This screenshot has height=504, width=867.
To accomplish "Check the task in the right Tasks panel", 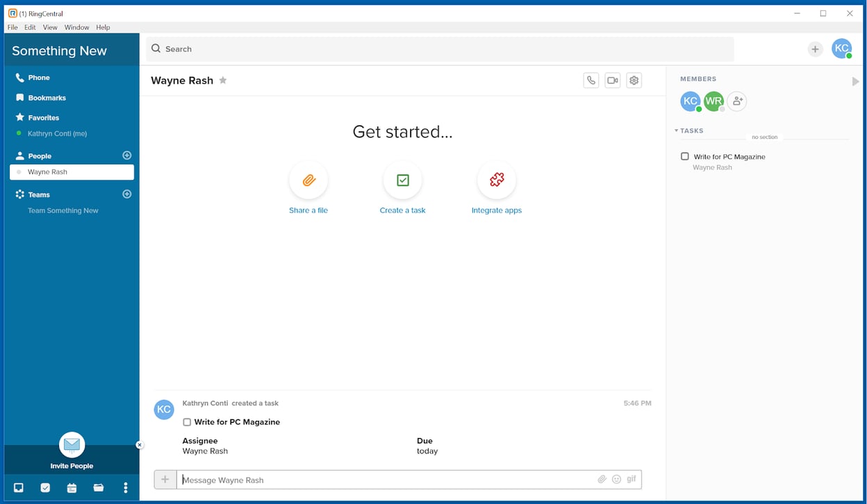I will (685, 157).
